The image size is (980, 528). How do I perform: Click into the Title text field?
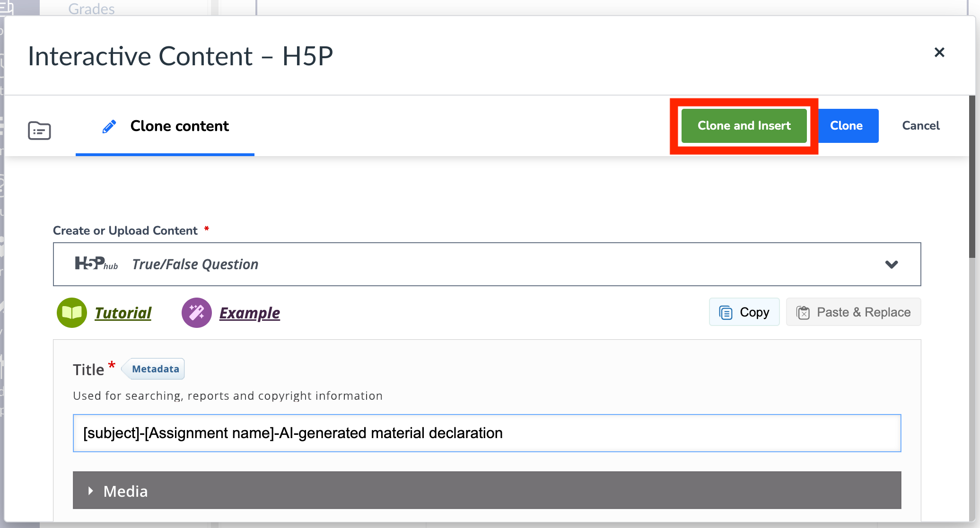pyautogui.click(x=487, y=433)
